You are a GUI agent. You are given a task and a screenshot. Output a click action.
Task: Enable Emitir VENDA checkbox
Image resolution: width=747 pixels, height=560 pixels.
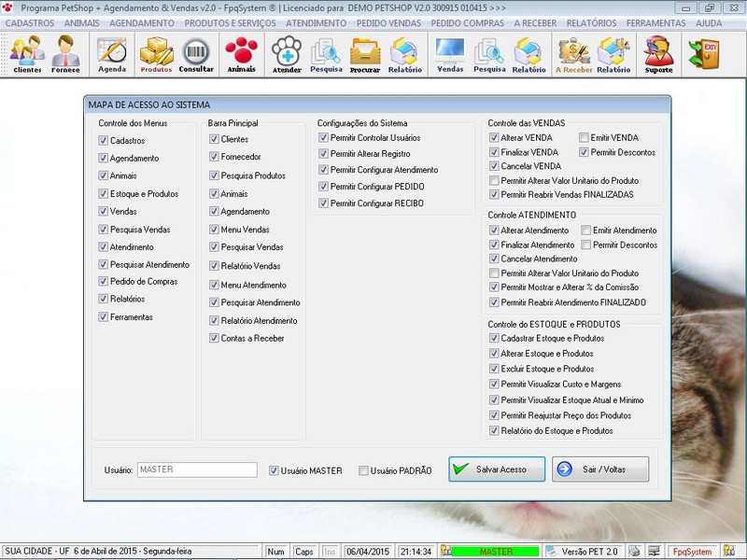coord(584,137)
